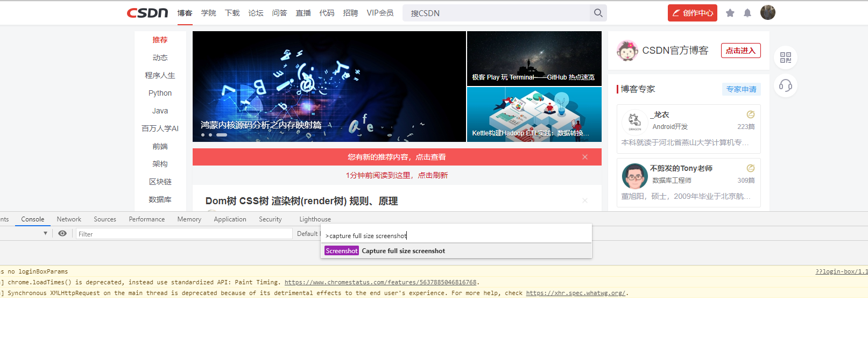Click the console Filter input
Screen dimensions: 868x359
(184, 234)
